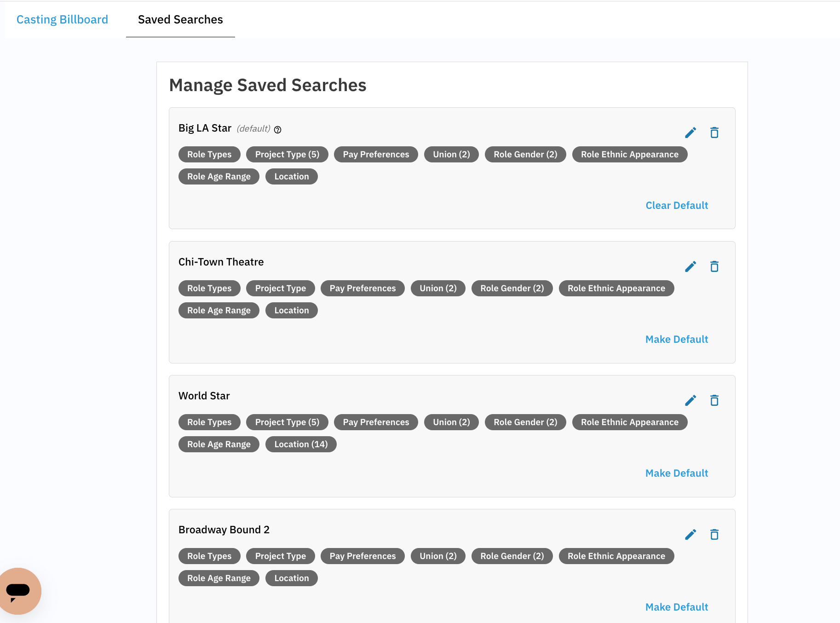Screen dimensions: 840x623
Task: Make Chi-Town Theatre the default search
Action: pyautogui.click(x=677, y=339)
